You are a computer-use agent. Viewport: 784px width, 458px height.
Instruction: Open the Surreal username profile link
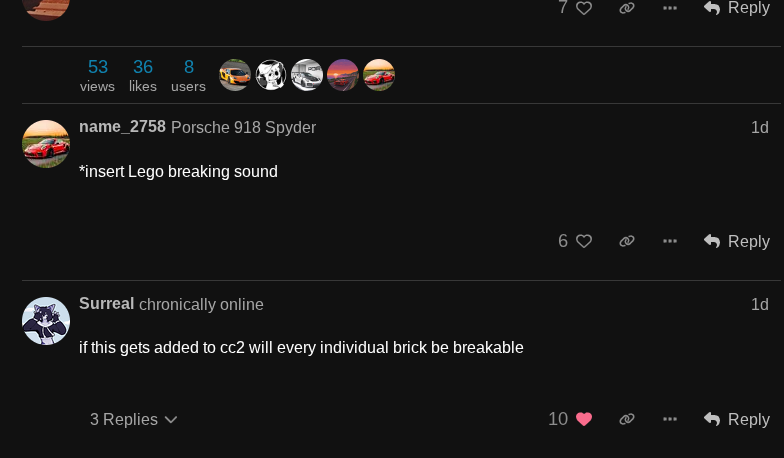point(106,303)
